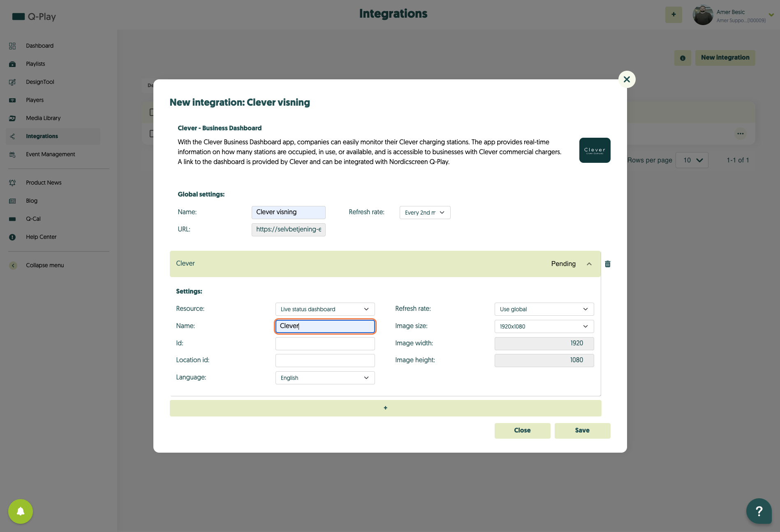Edit the global Name field Clever visning

(x=288, y=212)
